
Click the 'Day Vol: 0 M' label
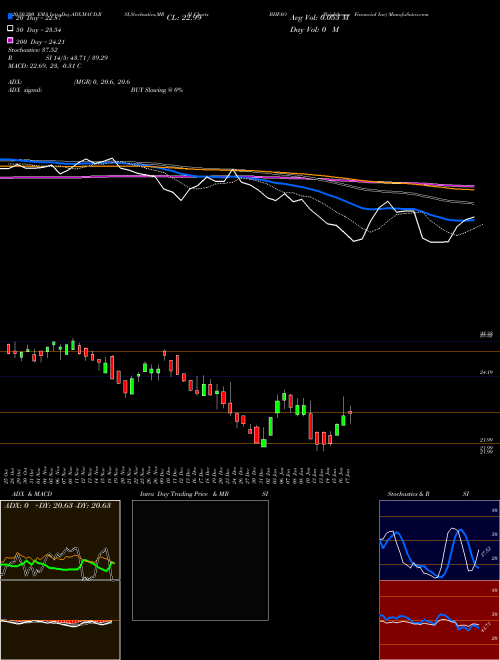pyautogui.click(x=314, y=29)
